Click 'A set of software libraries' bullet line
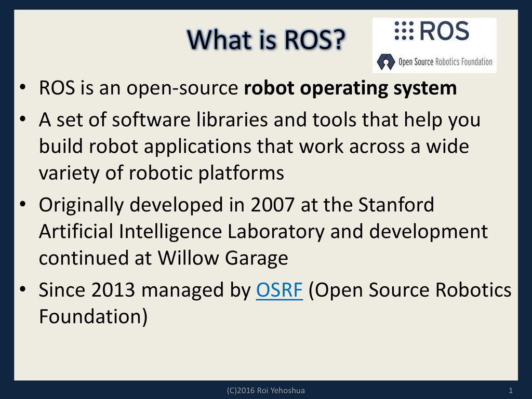 tap(260, 120)
